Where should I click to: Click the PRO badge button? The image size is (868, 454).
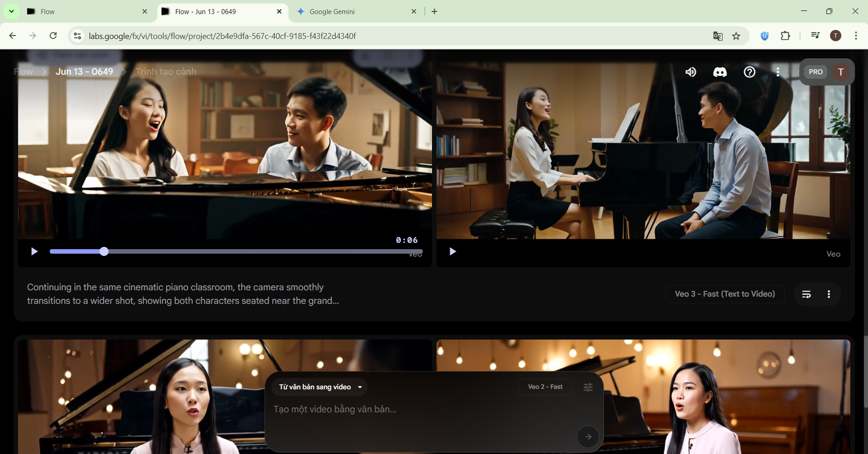click(815, 72)
